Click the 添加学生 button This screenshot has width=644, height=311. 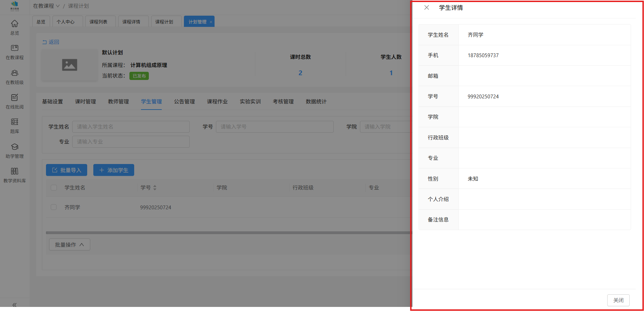[x=114, y=170]
